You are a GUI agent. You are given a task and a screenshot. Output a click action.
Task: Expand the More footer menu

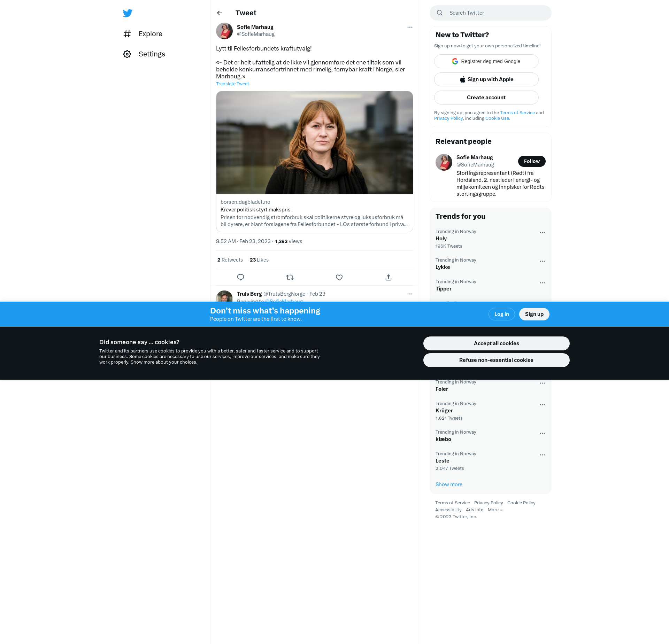495,510
